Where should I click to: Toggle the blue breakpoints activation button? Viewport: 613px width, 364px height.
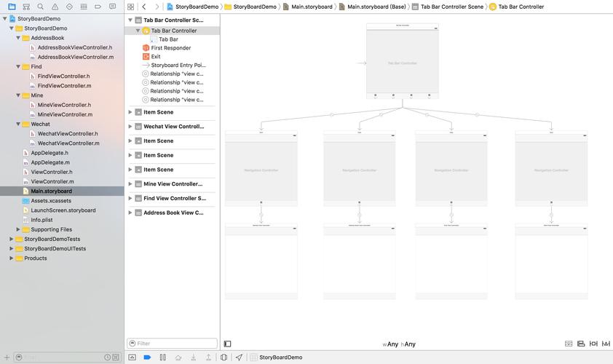(147, 357)
